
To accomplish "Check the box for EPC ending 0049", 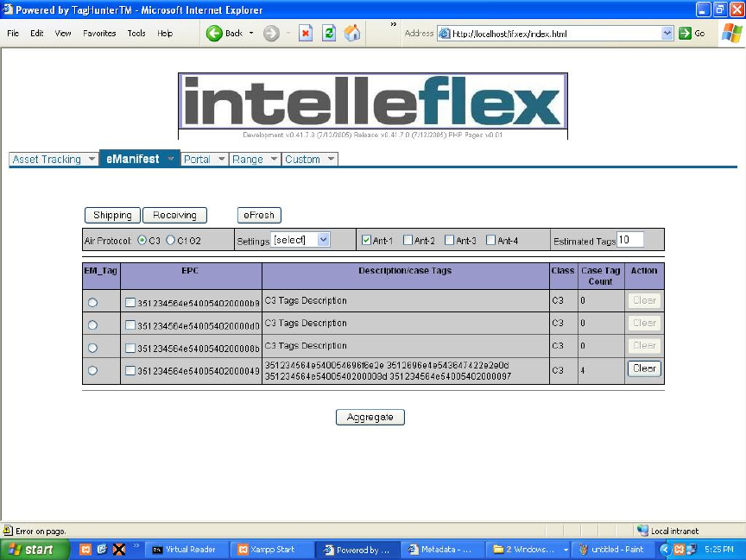I will pyautogui.click(x=130, y=370).
